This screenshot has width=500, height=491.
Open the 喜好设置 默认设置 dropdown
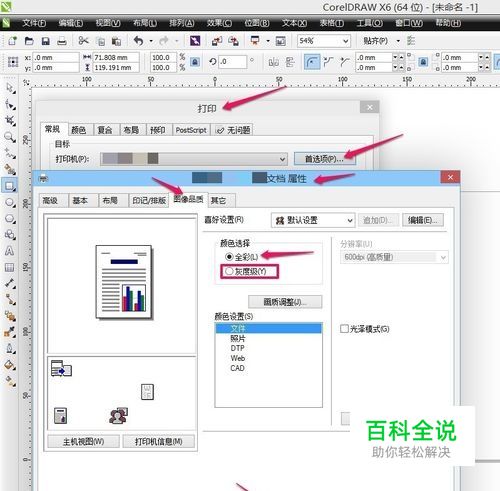[x=313, y=220]
